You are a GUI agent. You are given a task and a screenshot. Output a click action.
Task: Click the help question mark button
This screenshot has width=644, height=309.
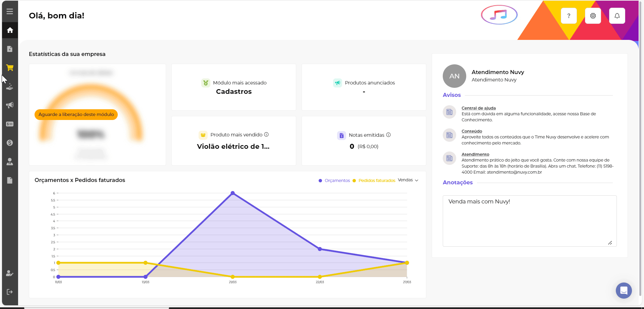pos(569,16)
